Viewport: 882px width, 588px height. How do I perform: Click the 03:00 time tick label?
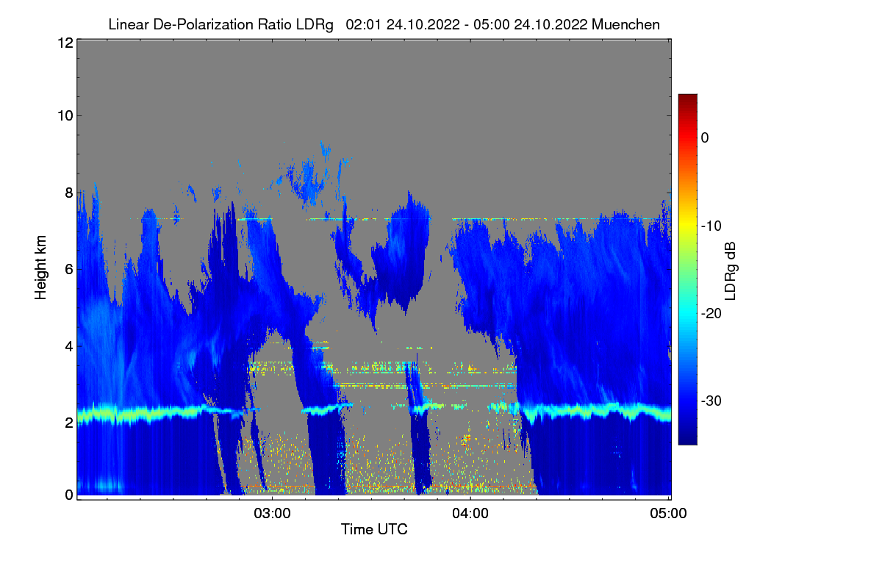tap(272, 514)
